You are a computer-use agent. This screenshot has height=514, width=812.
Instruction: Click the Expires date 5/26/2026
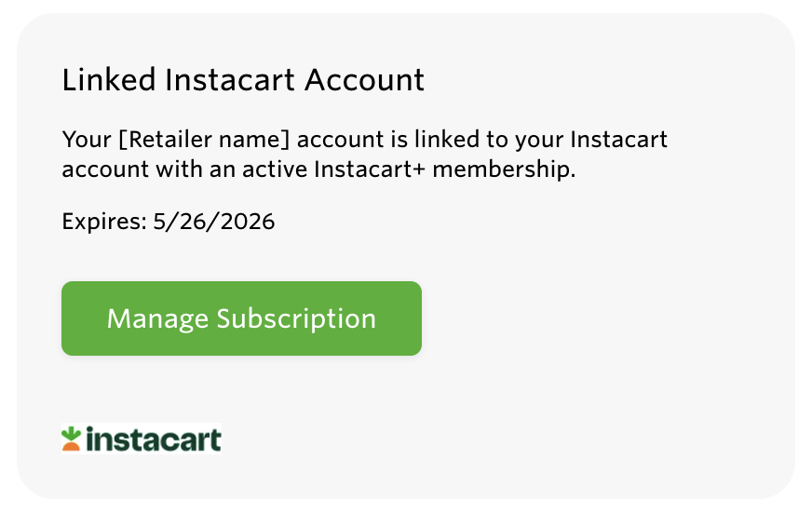[x=214, y=222]
